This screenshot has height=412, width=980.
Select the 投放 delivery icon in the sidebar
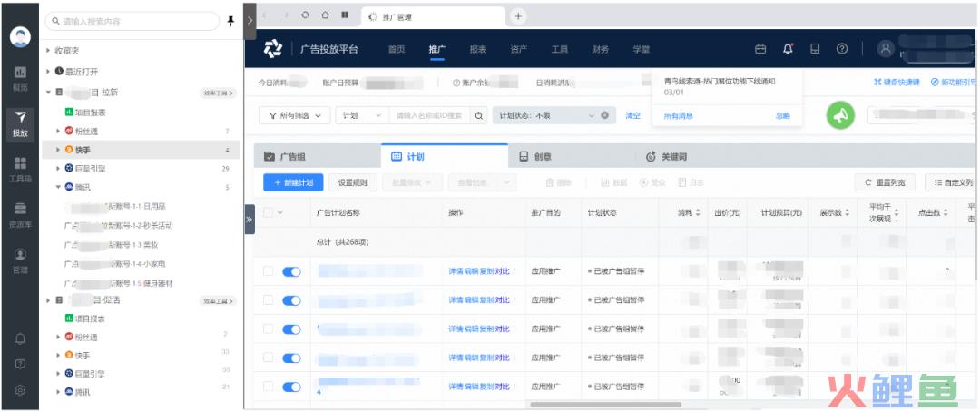point(20,123)
